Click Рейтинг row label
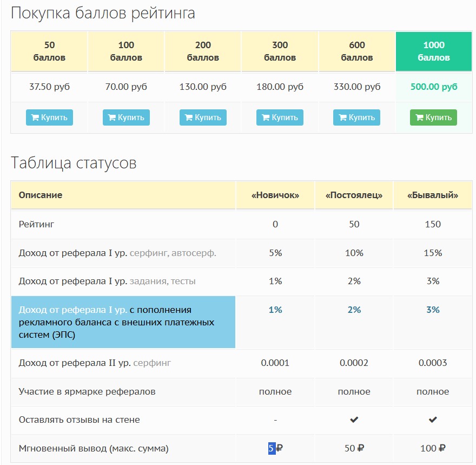The width and height of the screenshot is (476, 465). click(x=37, y=224)
